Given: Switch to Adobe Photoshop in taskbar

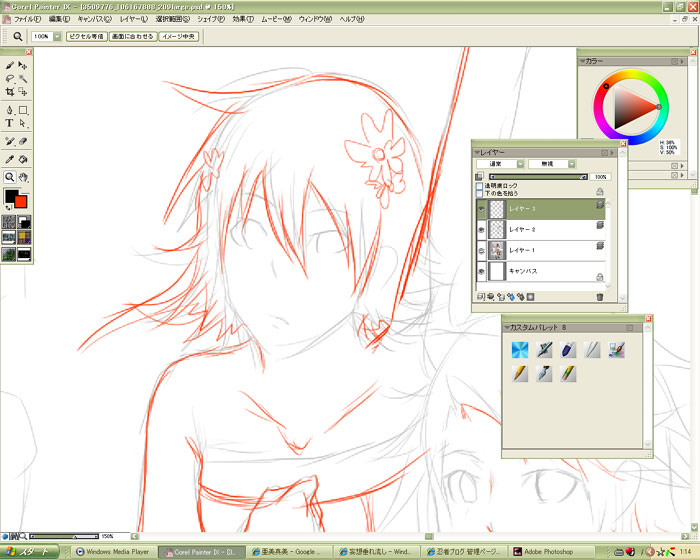Looking at the screenshot, I should [552, 552].
